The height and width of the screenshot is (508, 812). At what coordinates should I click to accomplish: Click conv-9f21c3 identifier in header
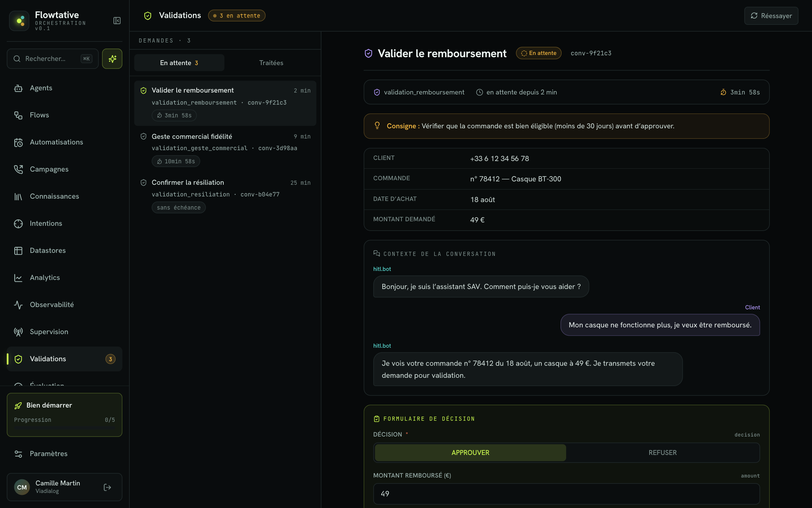tap(591, 53)
